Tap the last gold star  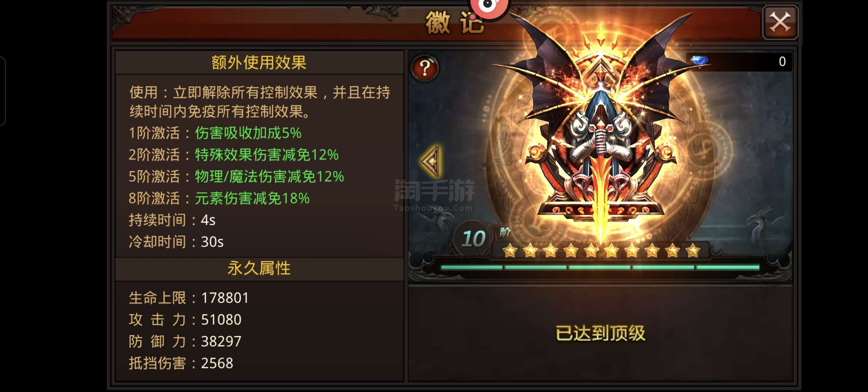tap(693, 251)
